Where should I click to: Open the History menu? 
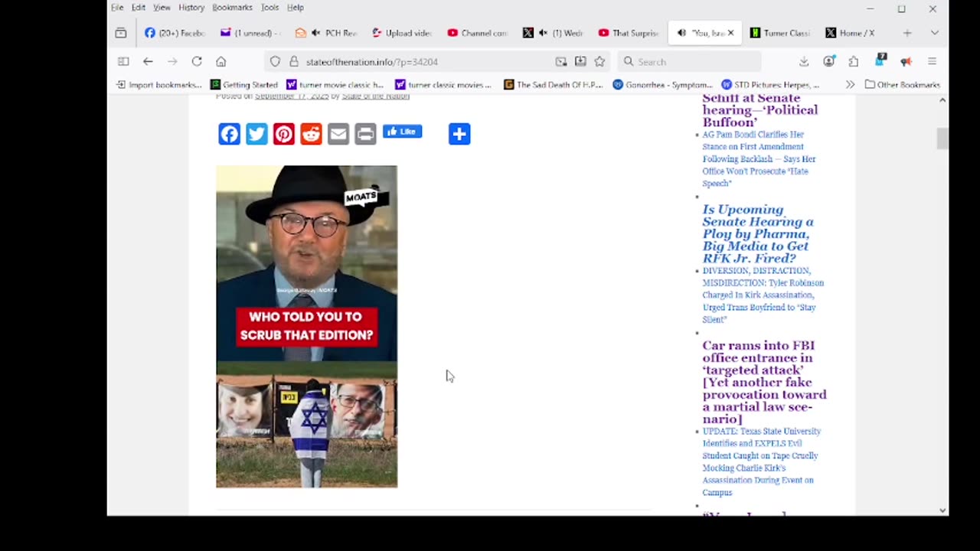[x=191, y=8]
